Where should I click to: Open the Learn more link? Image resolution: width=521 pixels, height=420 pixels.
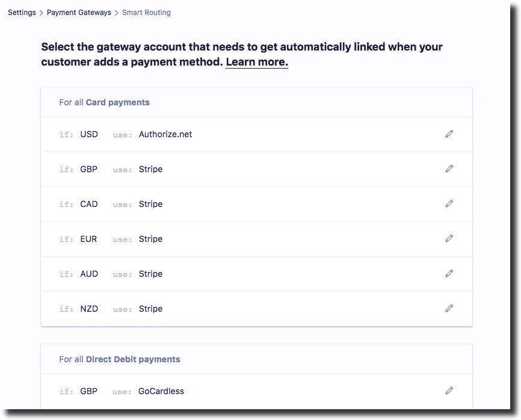coord(257,62)
